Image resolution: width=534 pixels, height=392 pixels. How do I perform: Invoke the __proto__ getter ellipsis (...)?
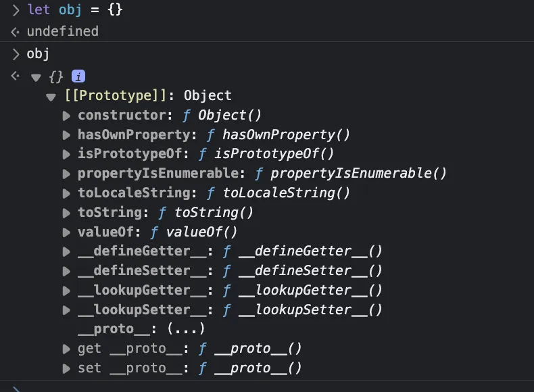tap(186, 328)
